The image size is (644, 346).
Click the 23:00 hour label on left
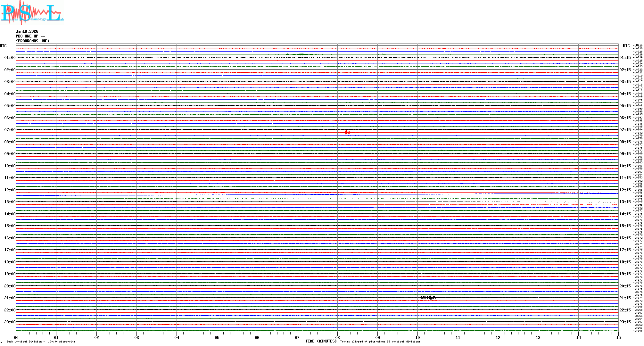10,322
